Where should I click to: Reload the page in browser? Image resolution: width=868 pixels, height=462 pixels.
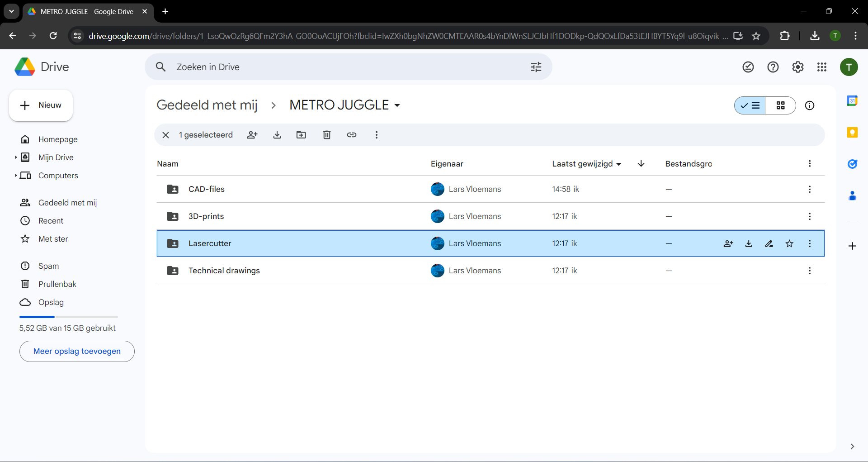pos(53,36)
